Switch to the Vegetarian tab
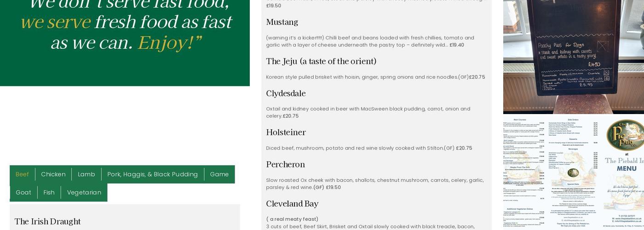The image size is (644, 230). click(x=84, y=192)
